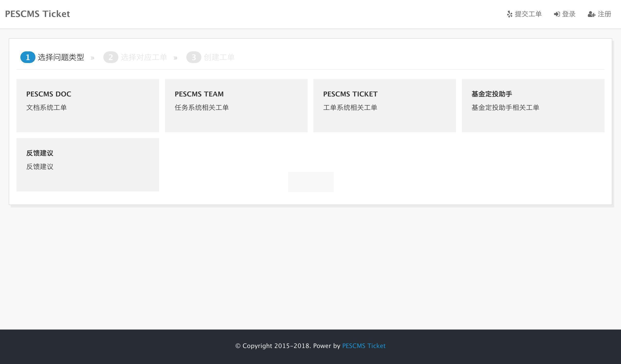Select the PESCMS TICKET category card
The height and width of the screenshot is (364, 621).
tap(384, 106)
